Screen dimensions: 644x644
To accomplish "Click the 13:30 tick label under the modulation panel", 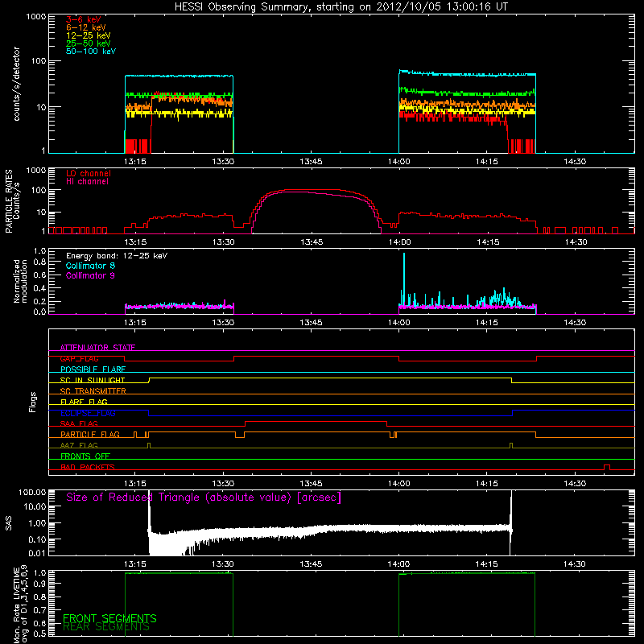I will (223, 323).
